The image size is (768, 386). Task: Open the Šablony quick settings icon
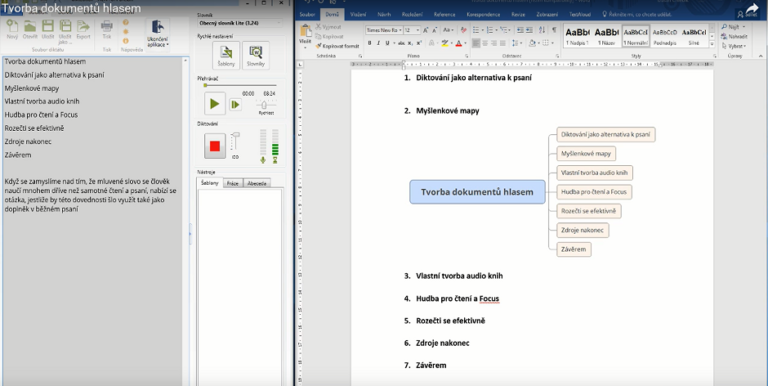(x=226, y=55)
